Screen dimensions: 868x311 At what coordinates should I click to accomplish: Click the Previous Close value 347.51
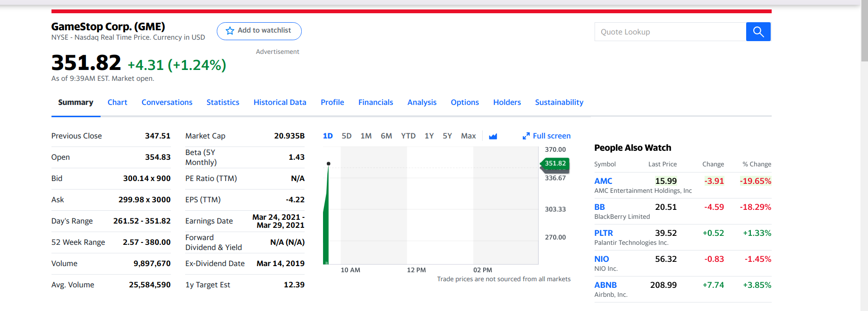[x=158, y=136]
